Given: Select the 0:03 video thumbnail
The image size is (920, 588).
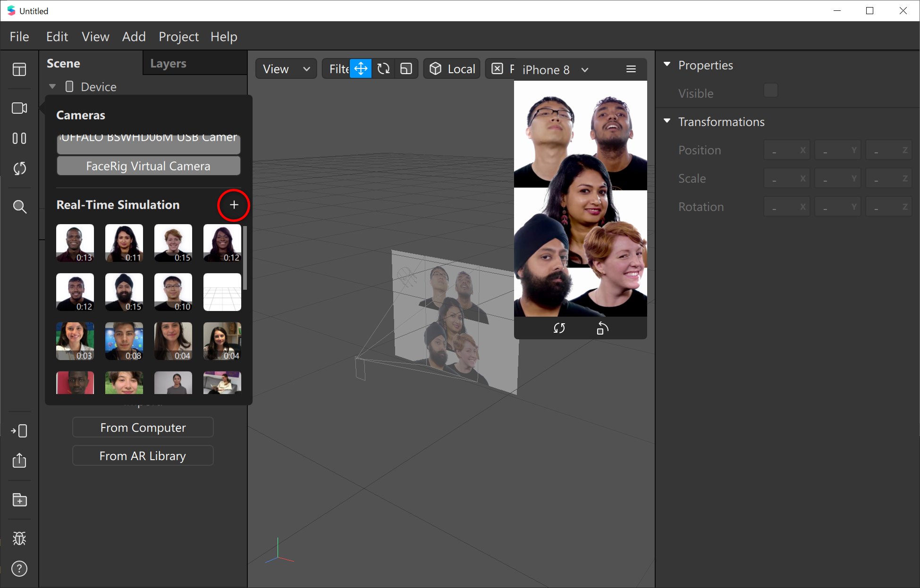Looking at the screenshot, I should click(x=75, y=341).
